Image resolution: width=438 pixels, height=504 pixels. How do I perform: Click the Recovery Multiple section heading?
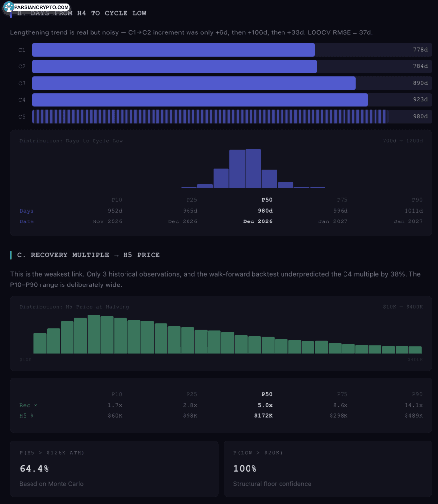[95, 255]
